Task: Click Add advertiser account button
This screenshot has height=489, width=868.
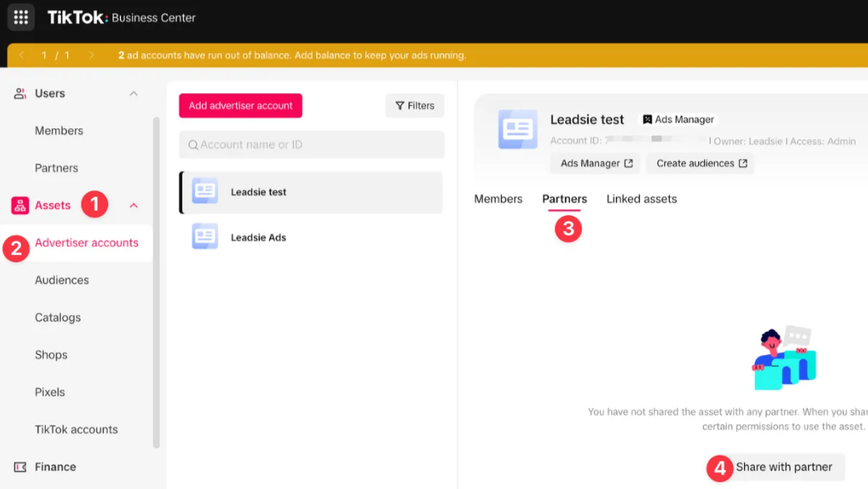Action: [x=241, y=105]
